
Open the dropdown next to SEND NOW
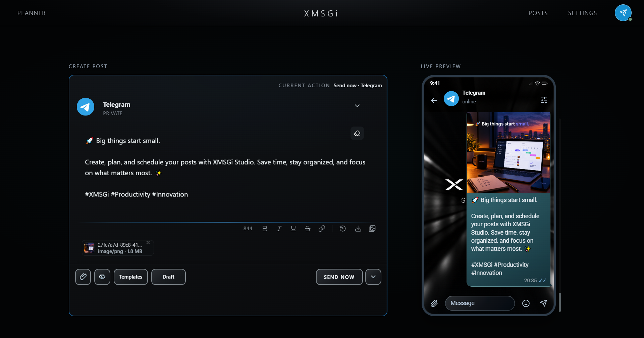373,277
